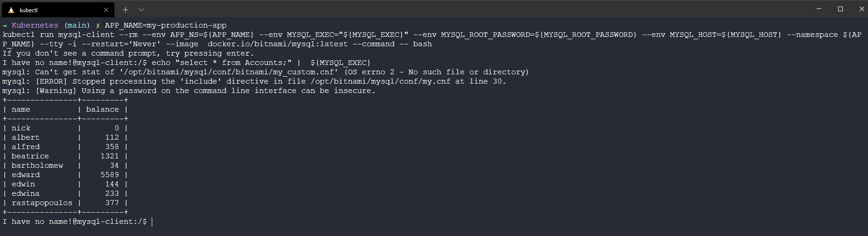Click the docker.io/bitnami/mysql:latest image text
Image resolution: width=868 pixels, height=236 pixels.
tap(277, 44)
